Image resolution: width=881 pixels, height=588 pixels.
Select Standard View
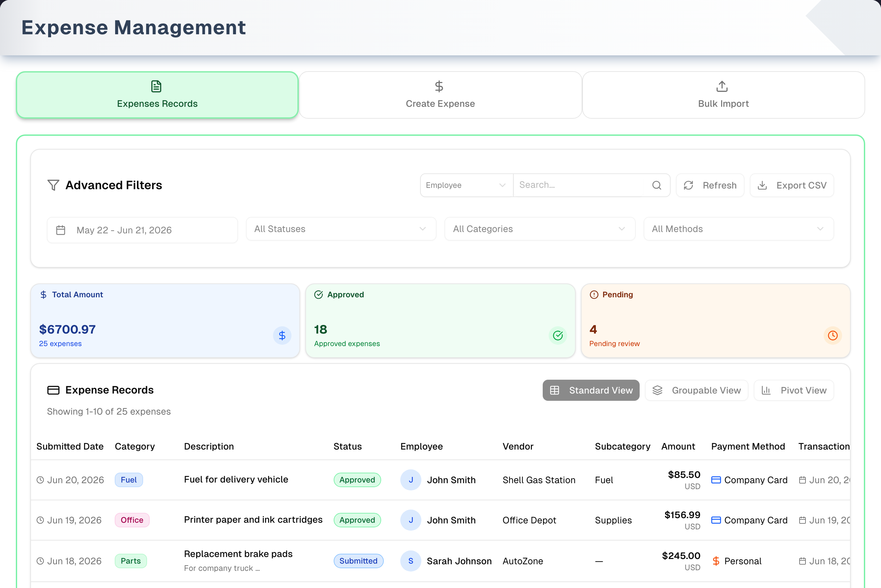coord(591,390)
